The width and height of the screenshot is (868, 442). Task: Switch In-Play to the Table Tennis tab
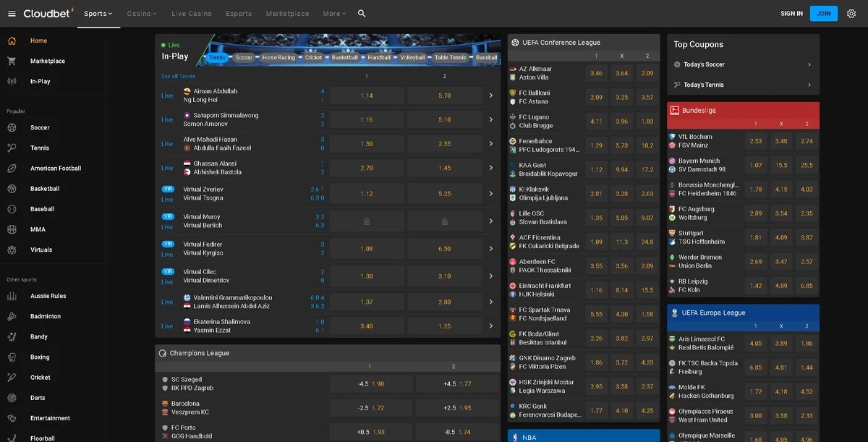coord(450,58)
